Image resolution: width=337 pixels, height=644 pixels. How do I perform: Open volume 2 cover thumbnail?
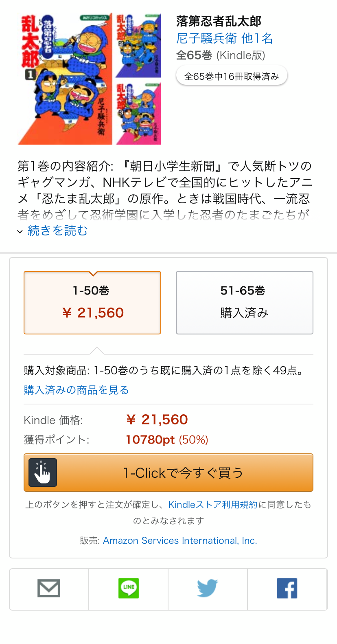[x=138, y=46]
